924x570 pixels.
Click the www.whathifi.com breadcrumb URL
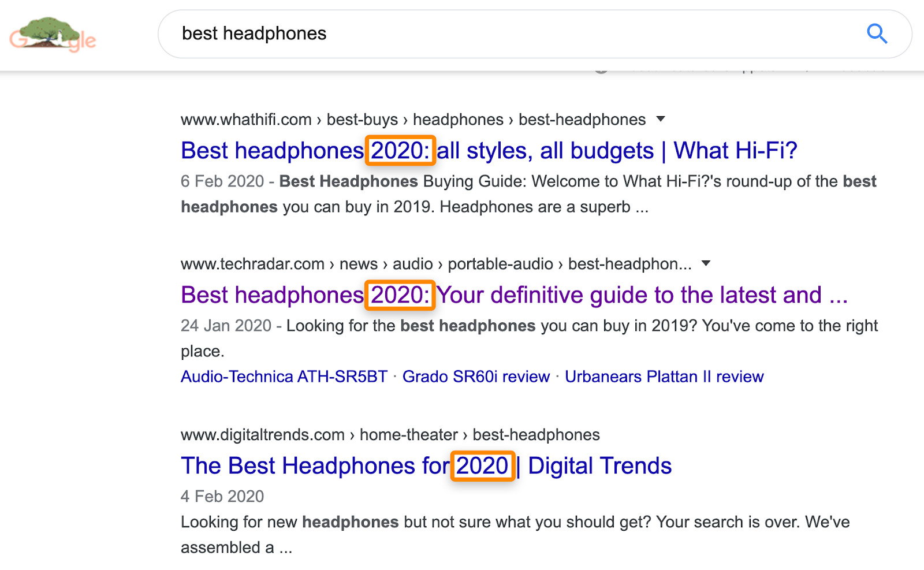[x=245, y=119]
